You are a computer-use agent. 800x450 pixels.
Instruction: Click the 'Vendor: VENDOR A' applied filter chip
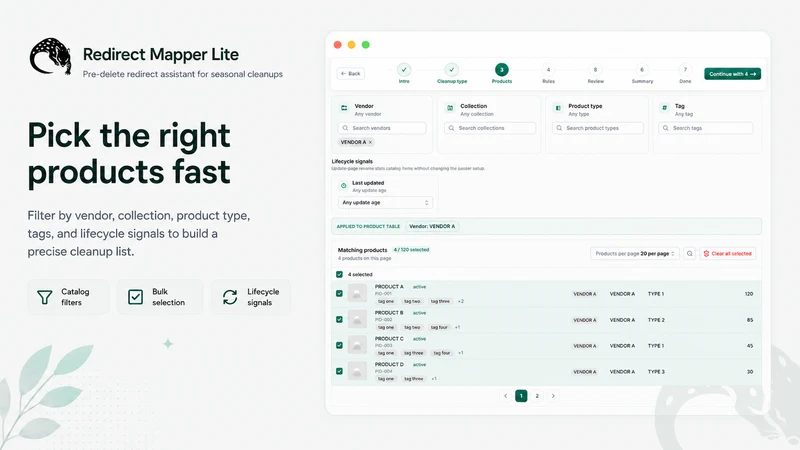(432, 226)
